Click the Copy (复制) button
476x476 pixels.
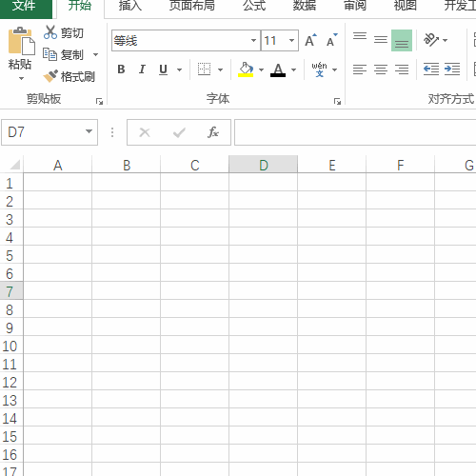(x=64, y=54)
